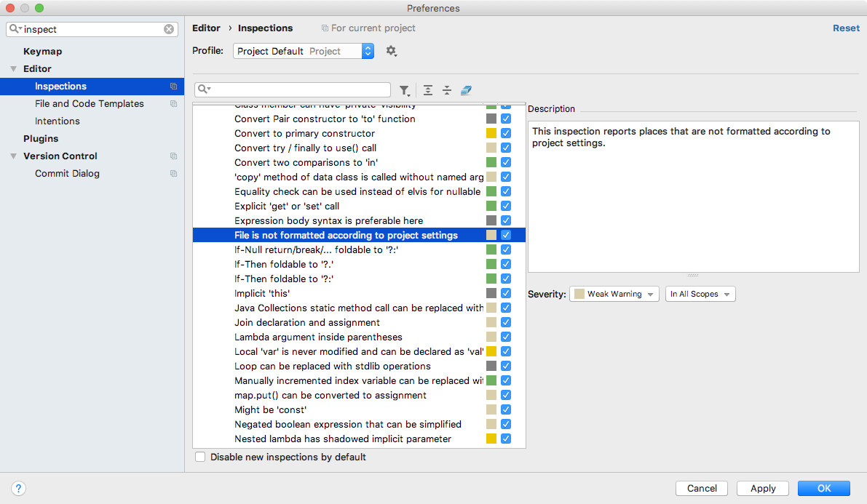This screenshot has height=504, width=867.
Task: Click the Apply button
Action: (x=762, y=488)
